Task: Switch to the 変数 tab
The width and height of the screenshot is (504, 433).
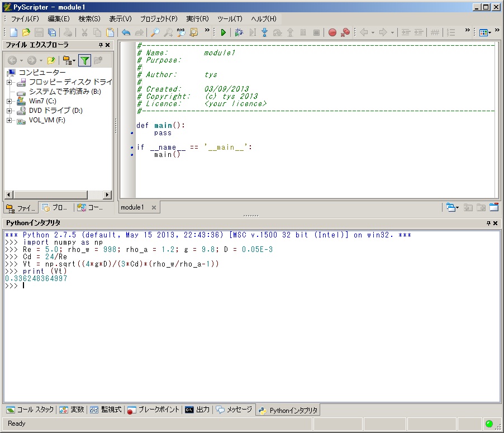Action: coord(72,410)
